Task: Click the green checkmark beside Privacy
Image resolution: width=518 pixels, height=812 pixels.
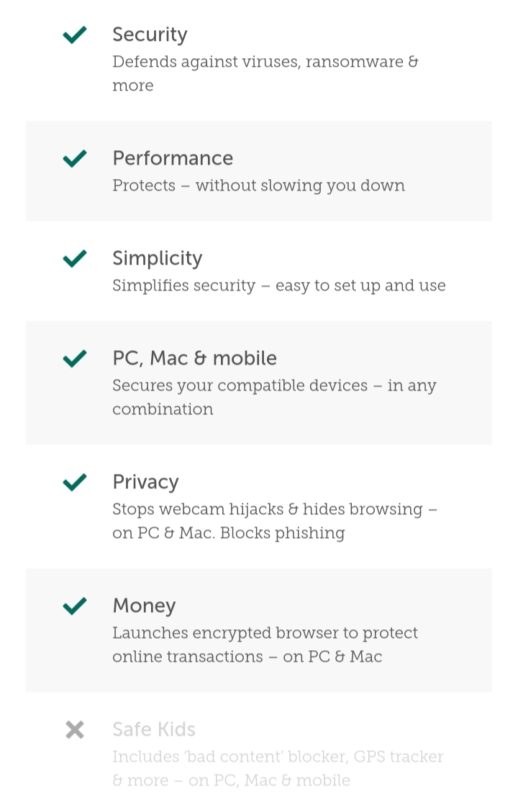Action: pyautogui.click(x=75, y=482)
